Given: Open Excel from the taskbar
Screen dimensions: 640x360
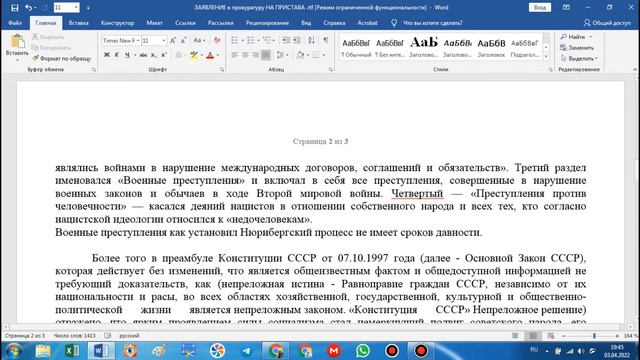Looking at the screenshot, I should pyautogui.click(x=72, y=351).
